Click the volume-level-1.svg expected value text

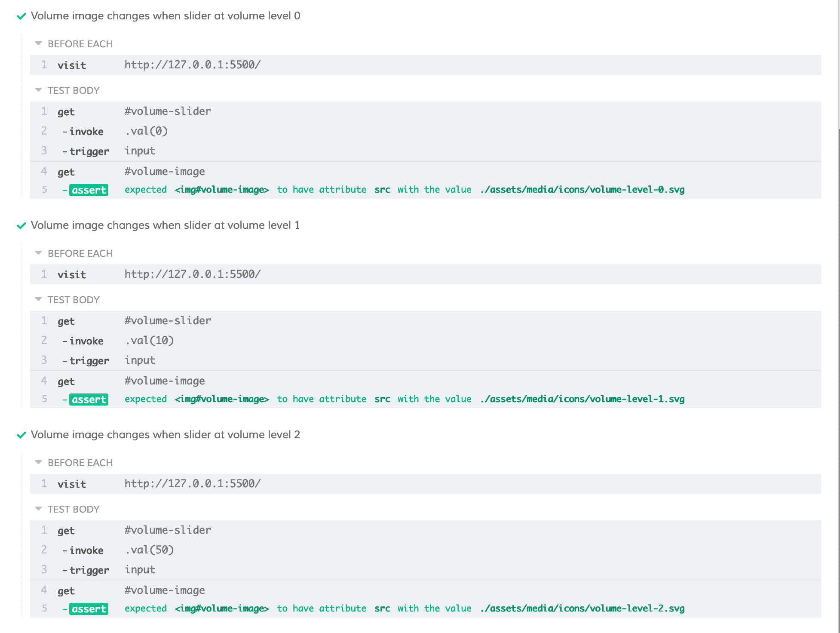click(x=582, y=399)
